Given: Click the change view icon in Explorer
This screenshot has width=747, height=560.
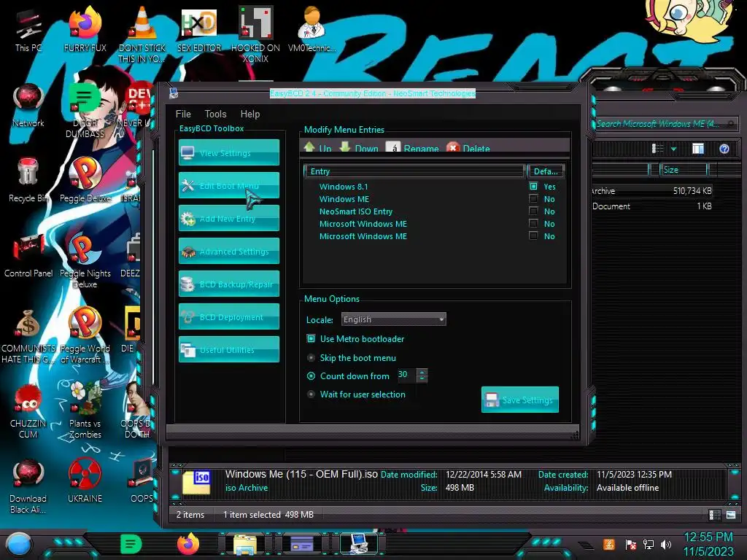Looking at the screenshot, I should point(658,149).
